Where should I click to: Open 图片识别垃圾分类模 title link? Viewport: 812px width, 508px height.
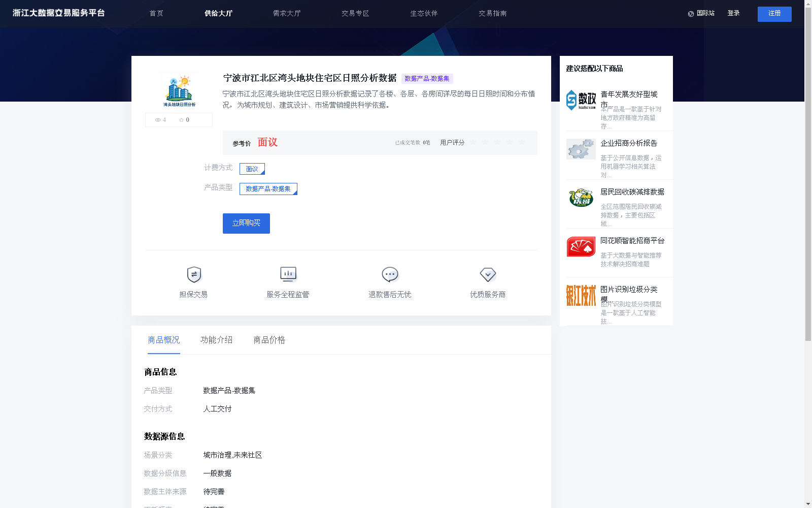629,294
